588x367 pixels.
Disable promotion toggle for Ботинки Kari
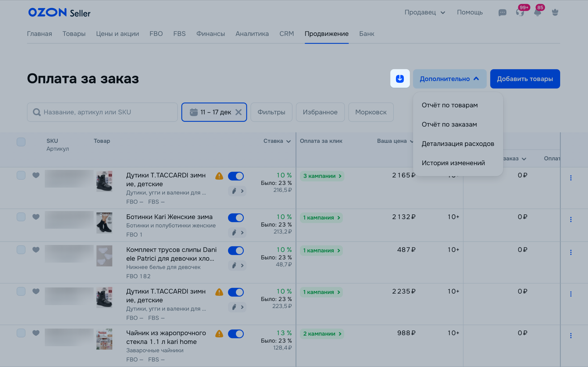click(236, 218)
